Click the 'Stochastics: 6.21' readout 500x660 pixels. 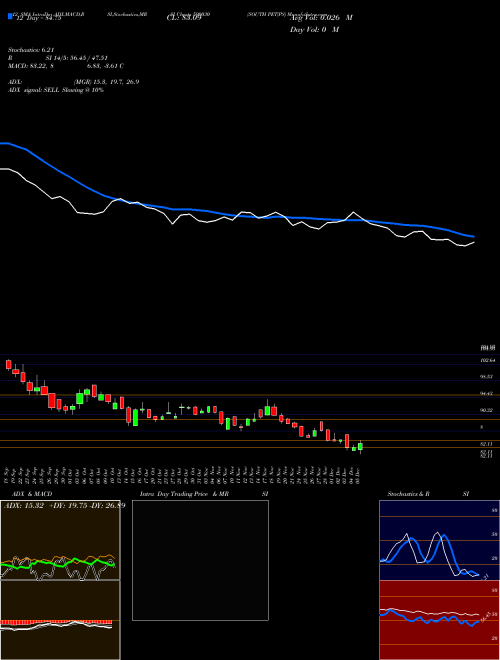click(x=31, y=50)
